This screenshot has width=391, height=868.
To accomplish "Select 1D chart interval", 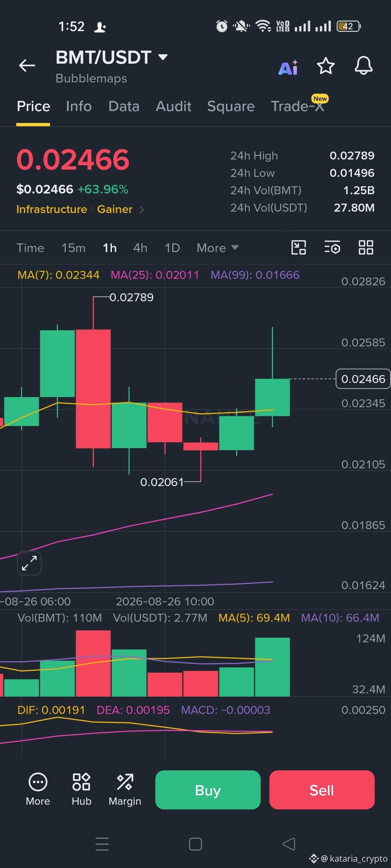I will (172, 248).
